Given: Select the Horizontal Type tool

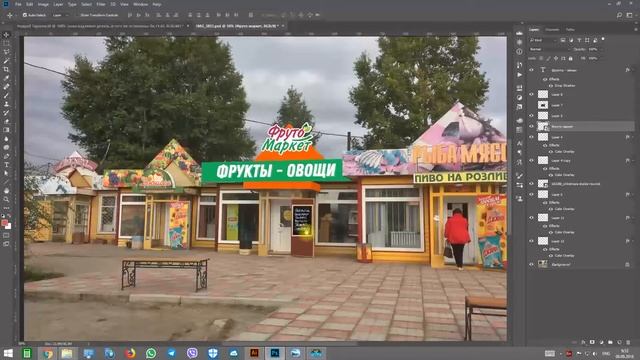Looking at the screenshot, I should coord(6,164).
